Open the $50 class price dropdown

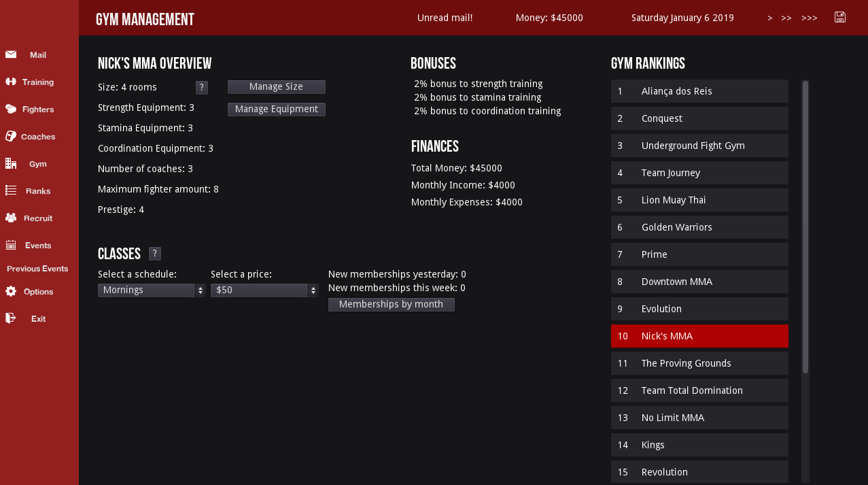coord(264,290)
